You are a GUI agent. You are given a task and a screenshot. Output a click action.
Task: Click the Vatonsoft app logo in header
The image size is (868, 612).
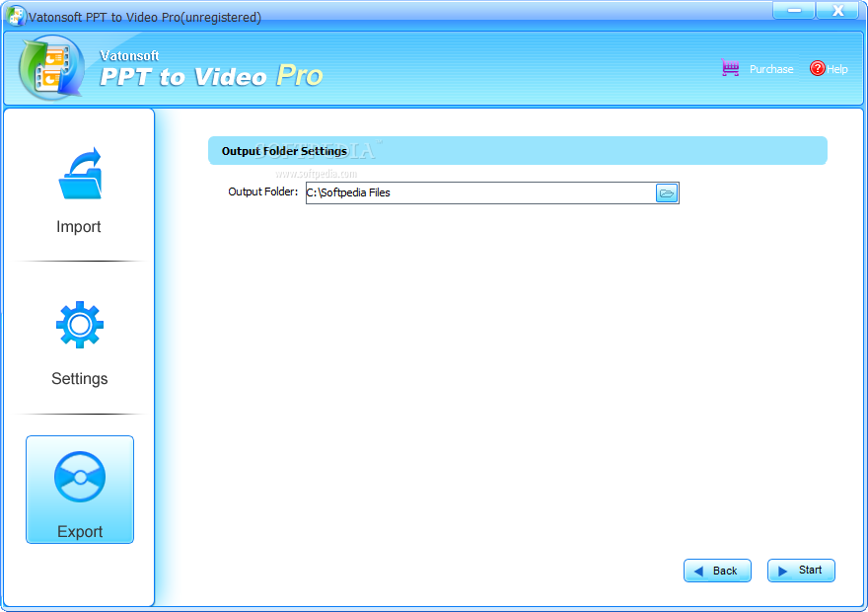(51, 67)
